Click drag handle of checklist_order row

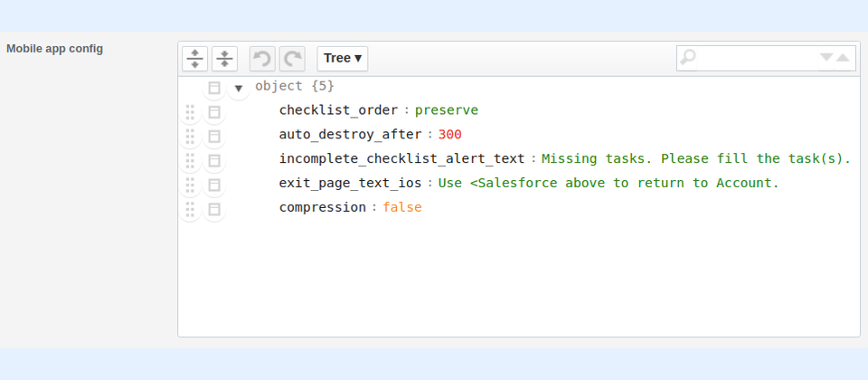191,112
